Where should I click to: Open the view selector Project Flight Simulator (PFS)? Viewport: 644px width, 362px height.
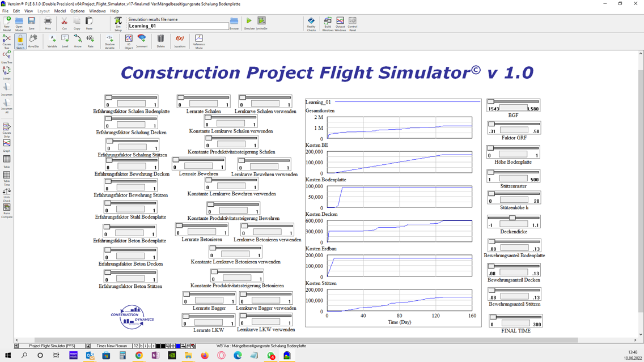click(x=52, y=346)
